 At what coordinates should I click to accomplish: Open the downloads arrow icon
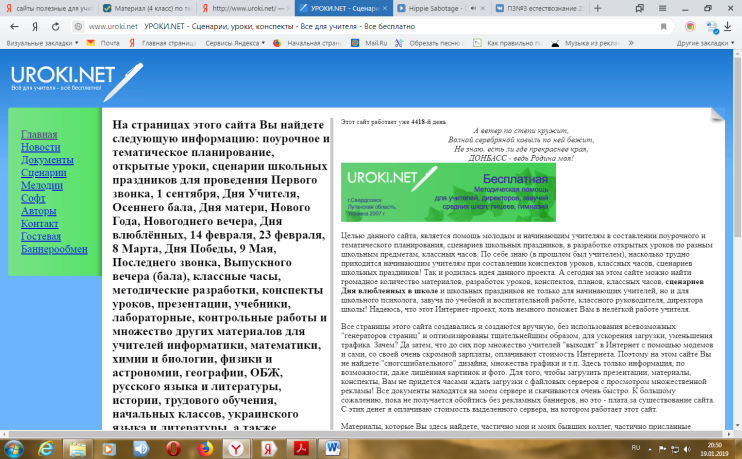pos(728,27)
